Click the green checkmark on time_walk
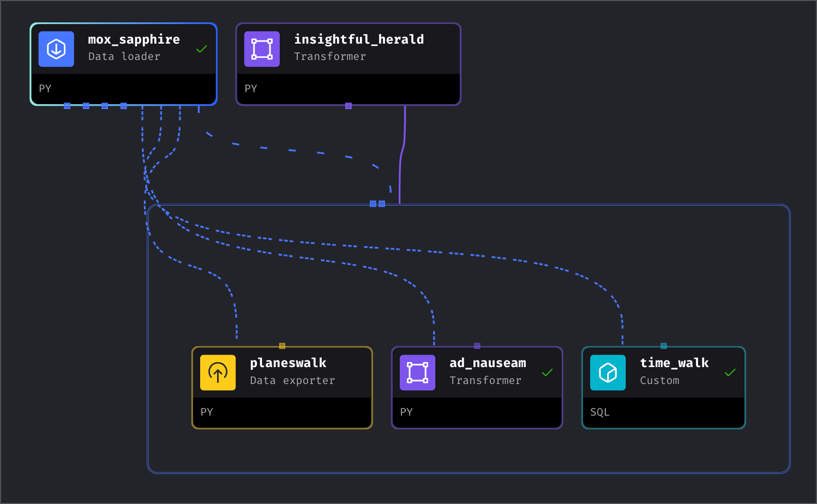 coord(730,373)
